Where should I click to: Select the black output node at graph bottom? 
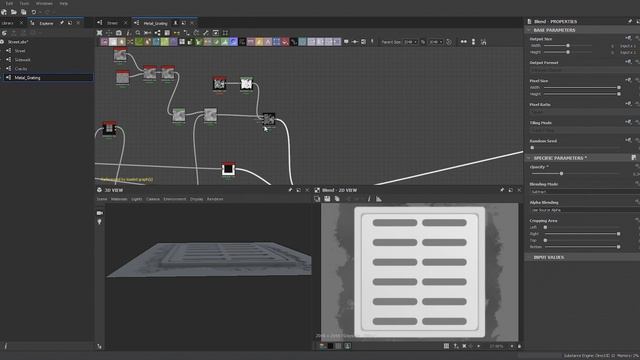(228, 169)
